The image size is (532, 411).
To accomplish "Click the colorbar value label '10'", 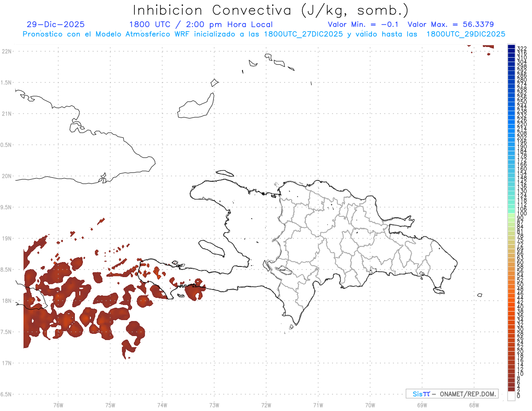I will tap(520, 374).
